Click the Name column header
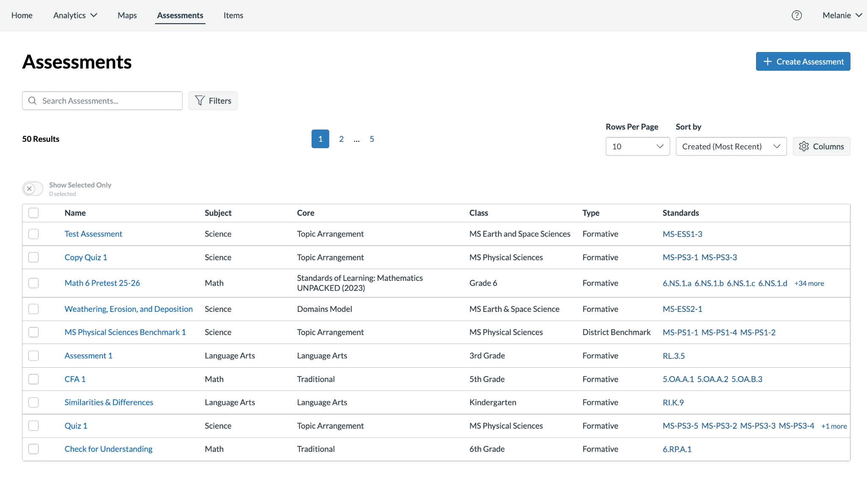 75,213
